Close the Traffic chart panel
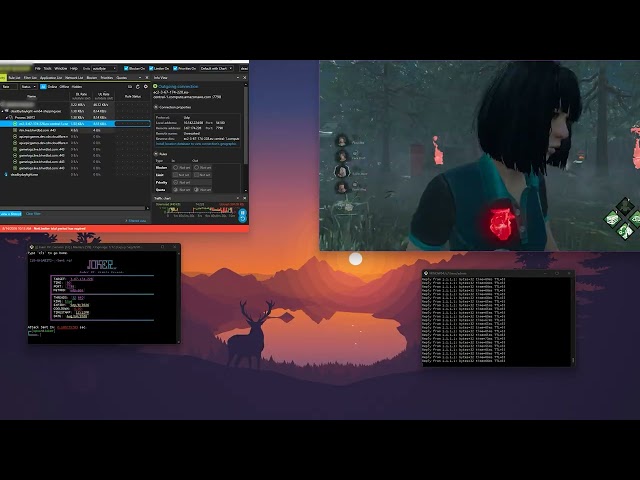The width and height of the screenshot is (640, 480). [244, 198]
